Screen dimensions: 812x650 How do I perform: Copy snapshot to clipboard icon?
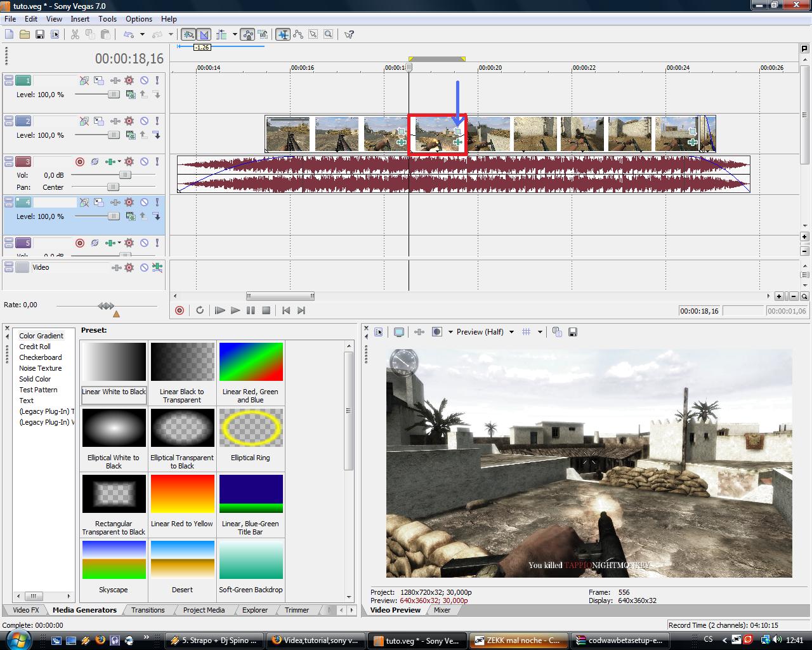click(557, 332)
